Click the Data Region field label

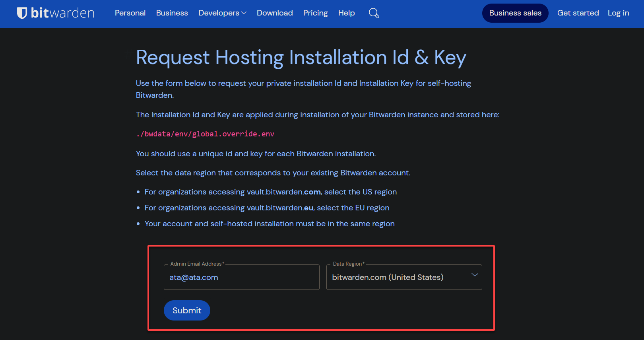349,264
